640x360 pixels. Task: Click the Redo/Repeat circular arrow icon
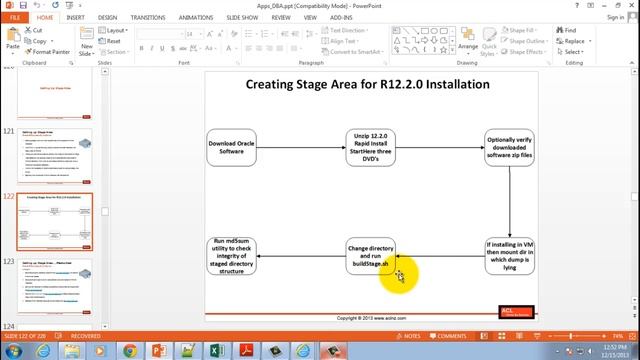(x=55, y=5)
